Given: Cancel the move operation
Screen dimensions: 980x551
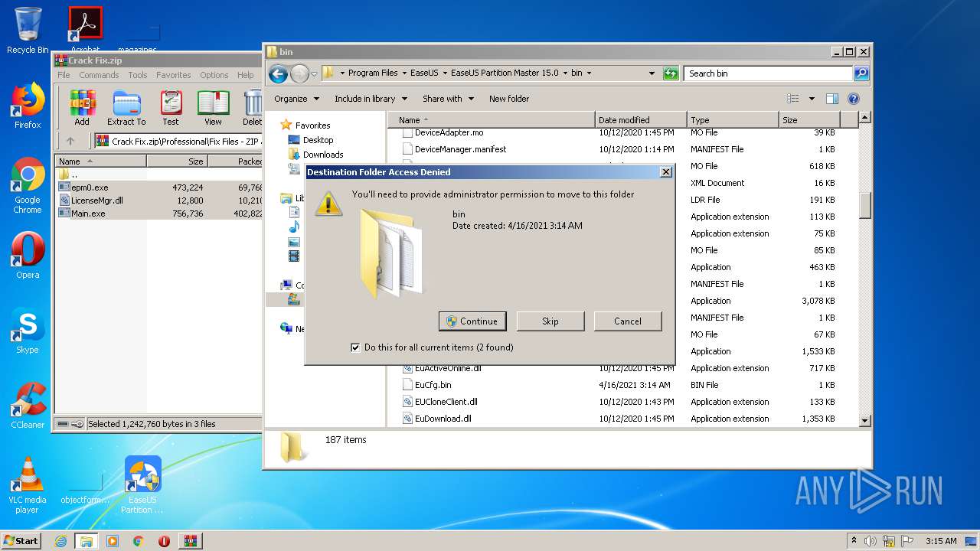Looking at the screenshot, I should tap(628, 321).
